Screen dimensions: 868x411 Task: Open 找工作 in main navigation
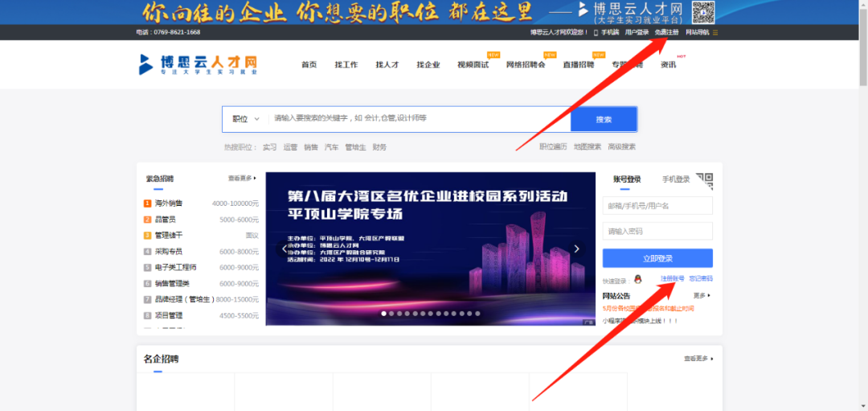pyautogui.click(x=346, y=65)
